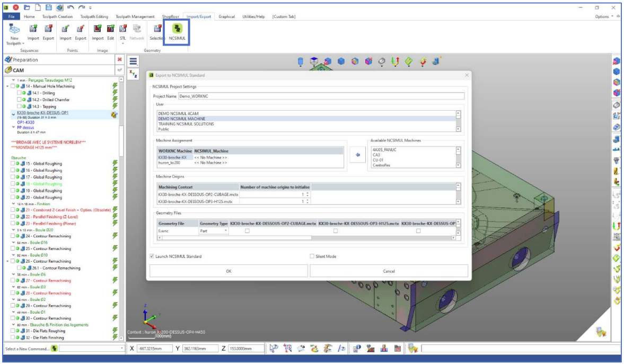Check the DESSUS-OP column box for 0.wnc
The image size is (624, 364).
pos(418,230)
